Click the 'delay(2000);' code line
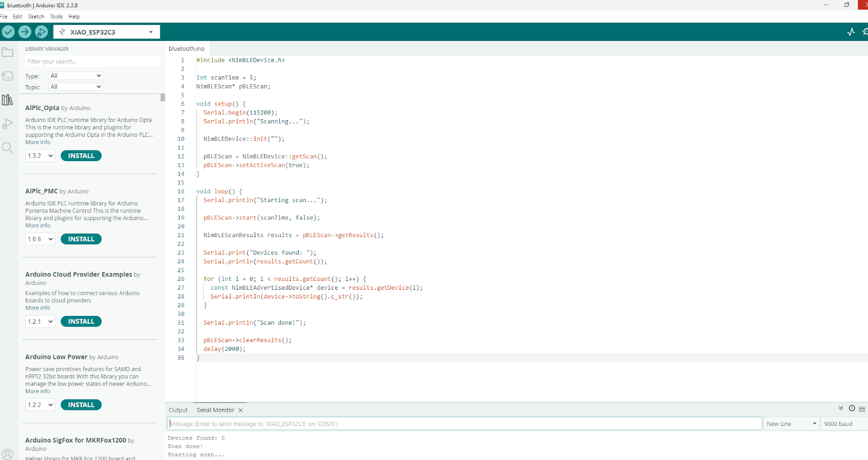This screenshot has height=460, width=868. click(225, 349)
